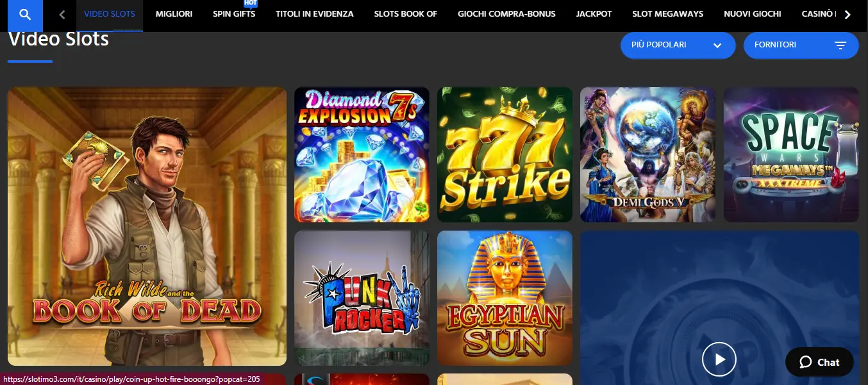
Task: Play the promotional video with play button
Action: click(719, 359)
